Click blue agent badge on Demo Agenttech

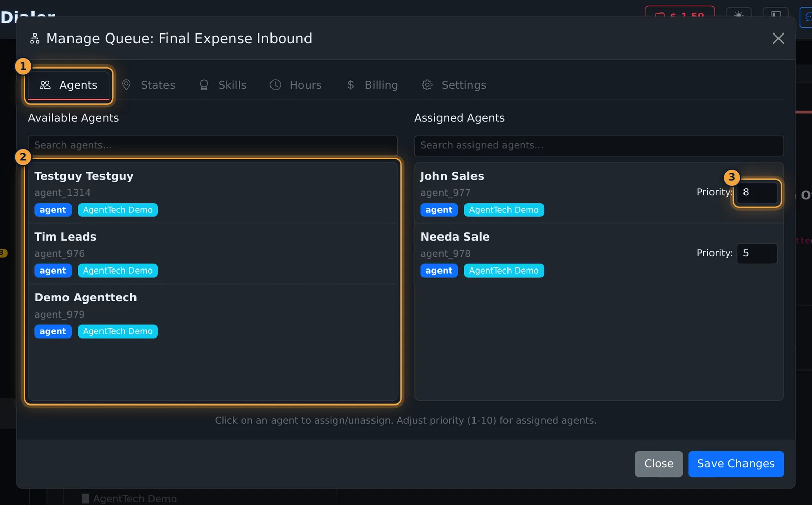pos(53,332)
